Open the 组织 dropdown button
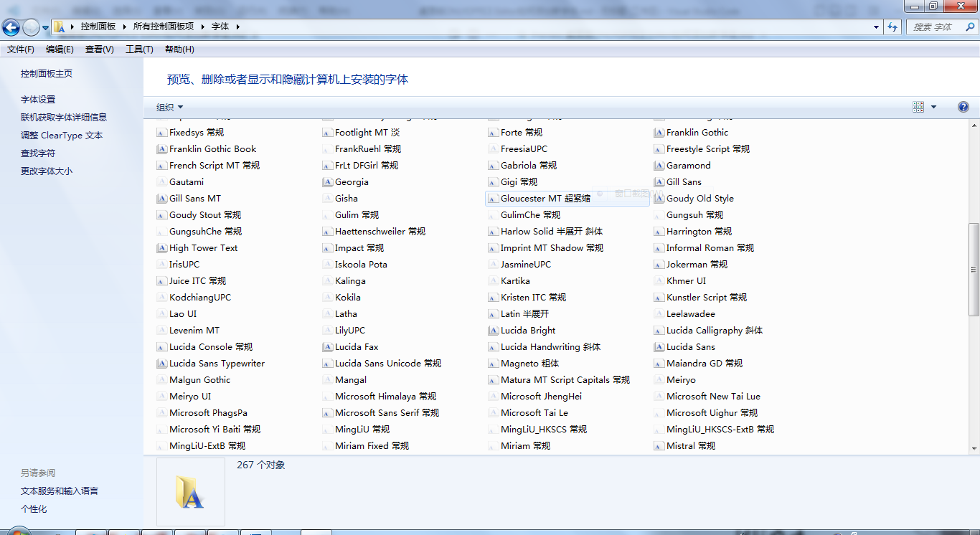This screenshot has height=535, width=980. pos(170,107)
